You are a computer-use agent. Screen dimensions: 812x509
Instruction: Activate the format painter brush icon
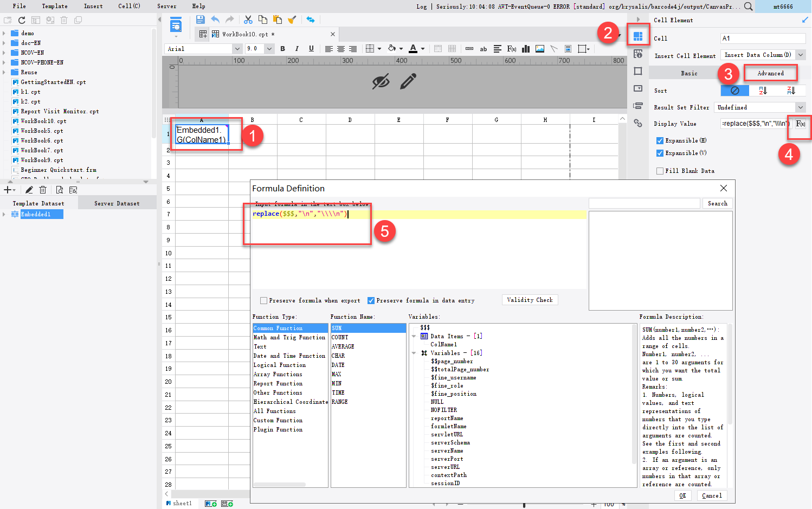pos(292,20)
